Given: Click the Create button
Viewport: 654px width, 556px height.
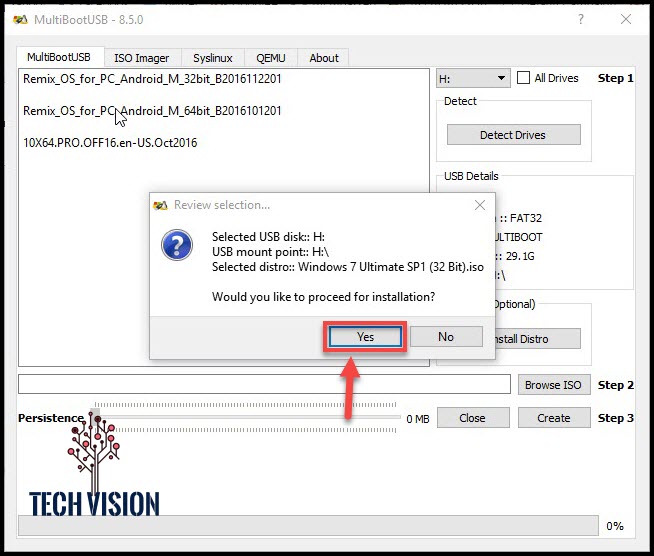Looking at the screenshot, I should click(x=554, y=418).
